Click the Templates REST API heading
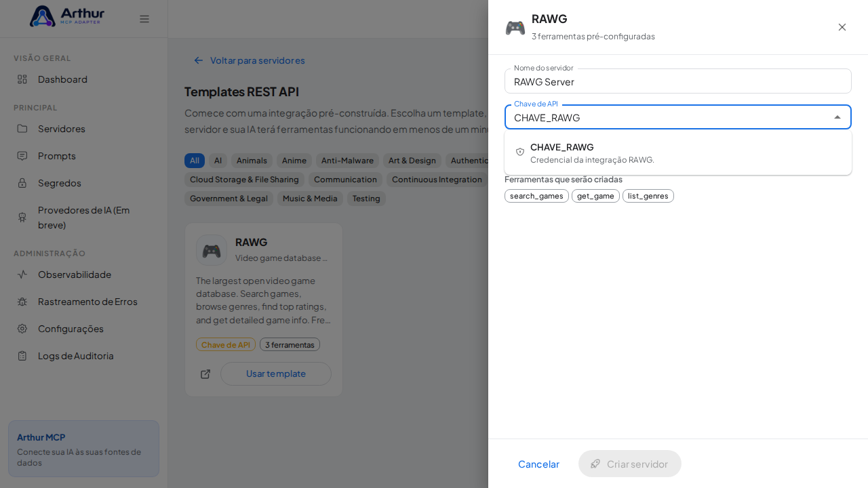This screenshot has height=488, width=868. [x=241, y=91]
